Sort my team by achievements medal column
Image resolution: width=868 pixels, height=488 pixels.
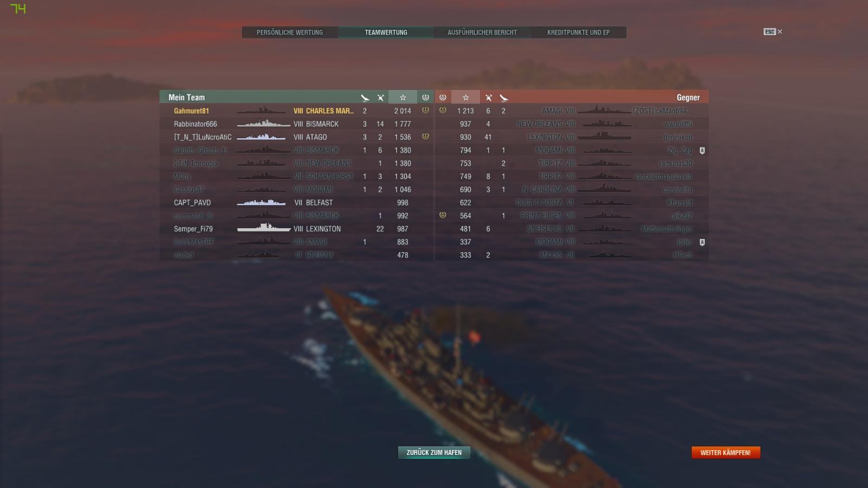click(x=425, y=98)
